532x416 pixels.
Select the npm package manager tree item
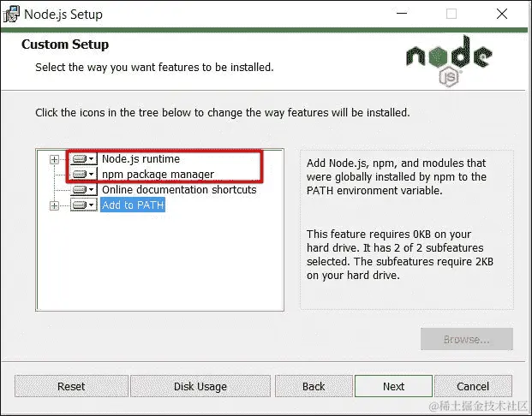[158, 175]
